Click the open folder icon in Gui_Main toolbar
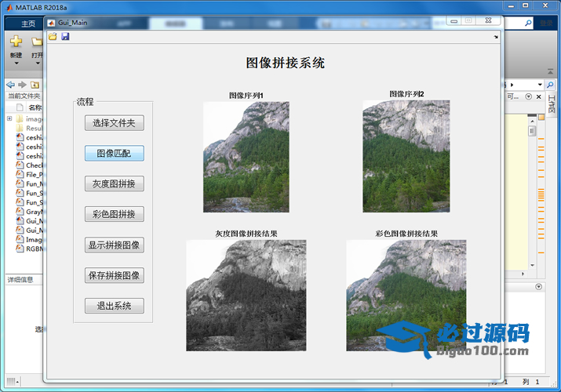561x392 pixels. (x=53, y=36)
